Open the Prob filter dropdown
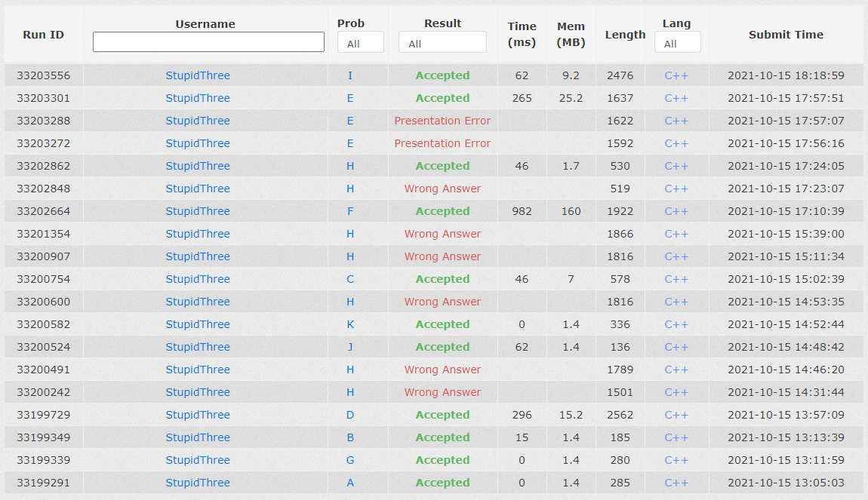868x500 pixels. pyautogui.click(x=360, y=43)
